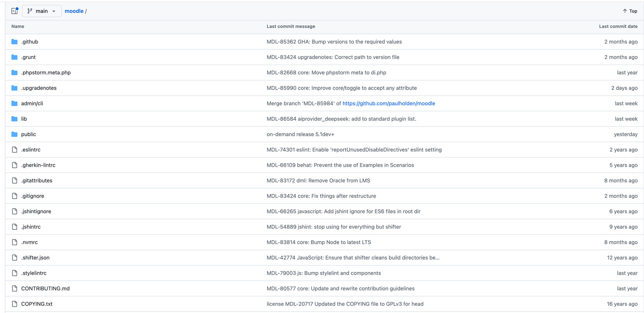This screenshot has height=313, width=644.
Task: Open commit MDL-83814 Bump Node to latest LTS
Action: point(319,242)
